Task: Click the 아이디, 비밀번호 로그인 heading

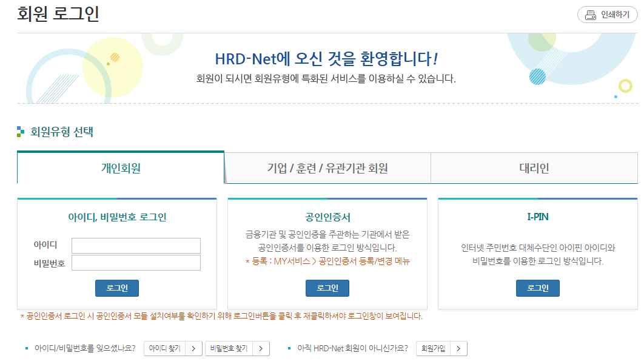Action: pos(117,217)
